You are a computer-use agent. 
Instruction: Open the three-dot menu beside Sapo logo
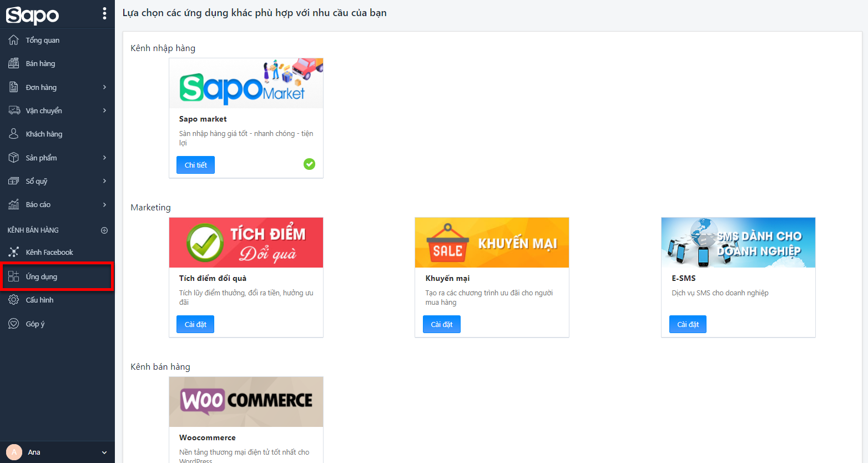[x=104, y=14]
